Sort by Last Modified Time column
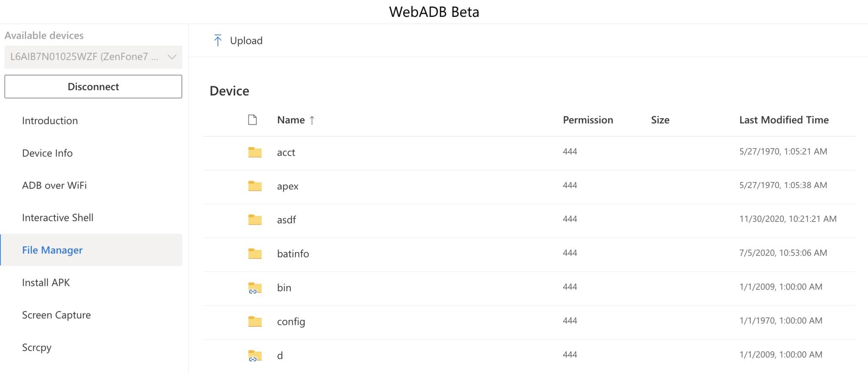Image resolution: width=868 pixels, height=373 pixels. point(784,120)
